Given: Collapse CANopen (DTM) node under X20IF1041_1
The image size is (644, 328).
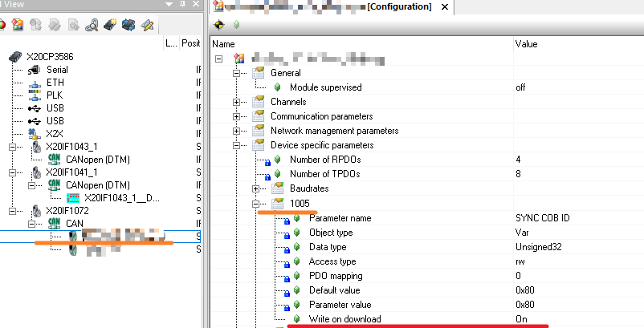Looking at the screenshot, I should point(31,185).
